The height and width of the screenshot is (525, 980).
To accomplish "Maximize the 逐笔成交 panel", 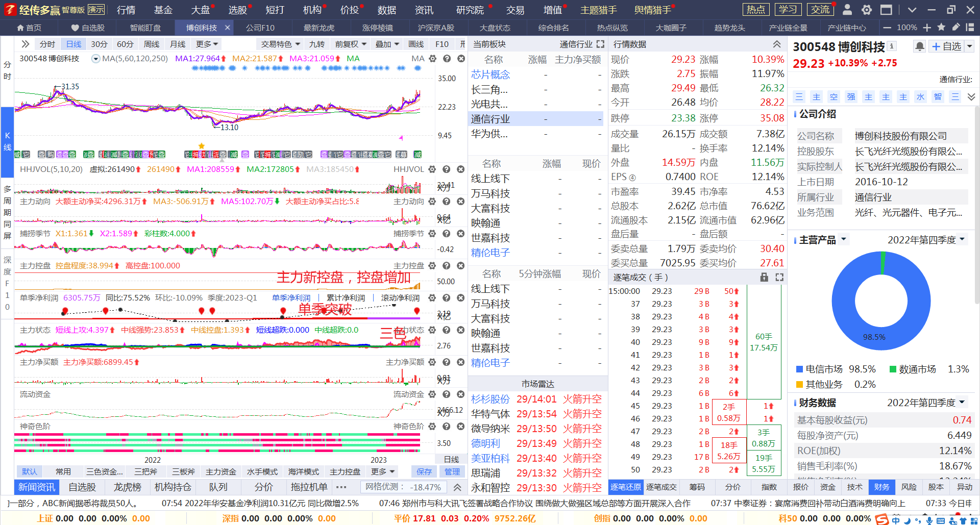I will [x=779, y=277].
